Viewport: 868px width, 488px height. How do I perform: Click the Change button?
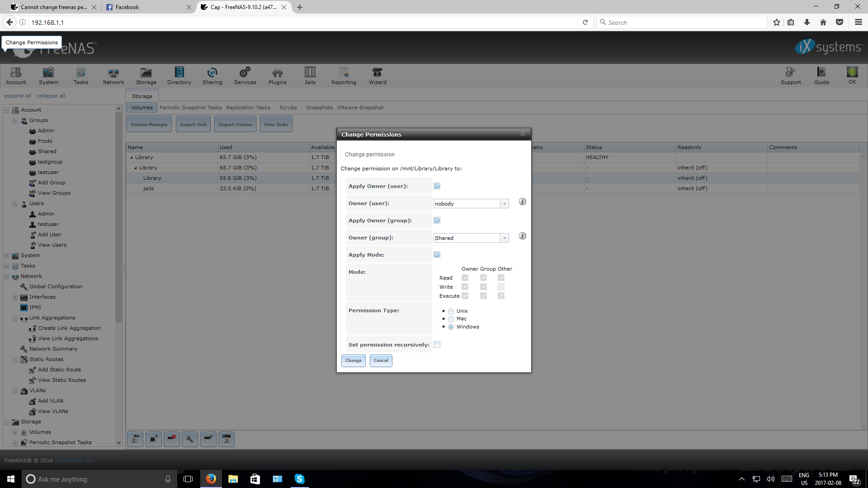pos(354,360)
